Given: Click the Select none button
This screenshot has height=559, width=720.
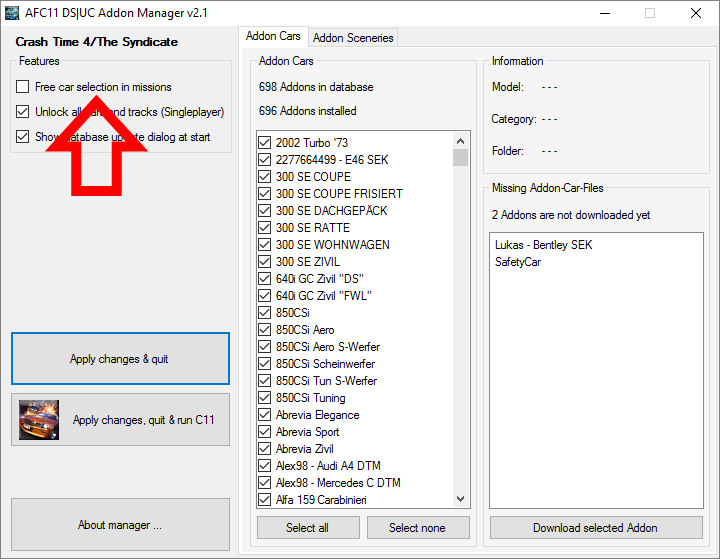Looking at the screenshot, I should [x=417, y=528].
